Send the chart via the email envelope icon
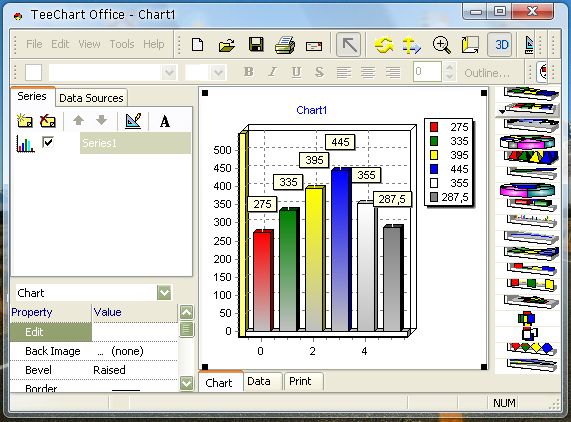 pyautogui.click(x=314, y=46)
